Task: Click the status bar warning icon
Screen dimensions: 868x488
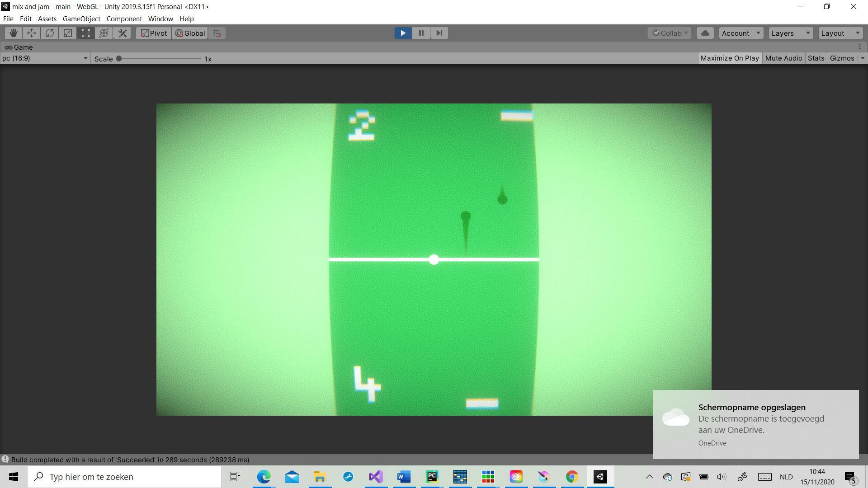Action: (5, 460)
